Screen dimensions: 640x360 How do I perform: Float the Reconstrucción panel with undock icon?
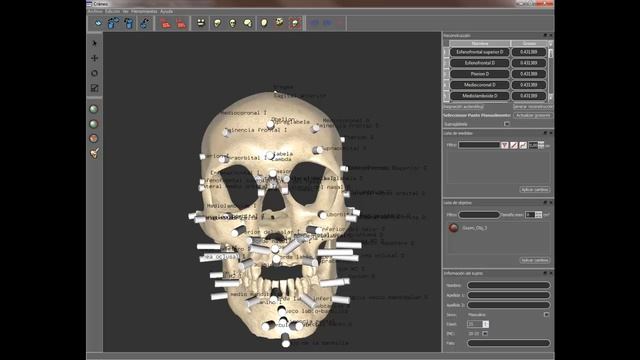[x=545, y=36]
